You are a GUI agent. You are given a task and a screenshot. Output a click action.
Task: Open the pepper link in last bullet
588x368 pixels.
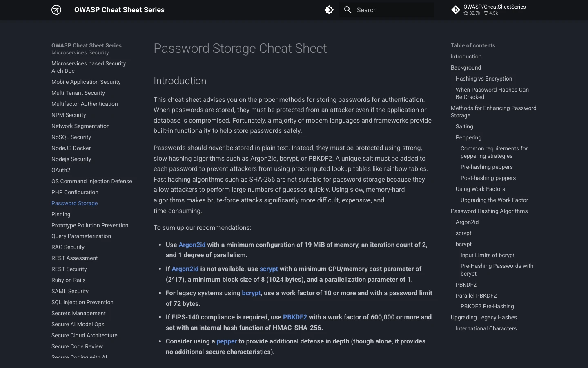pyautogui.click(x=227, y=341)
